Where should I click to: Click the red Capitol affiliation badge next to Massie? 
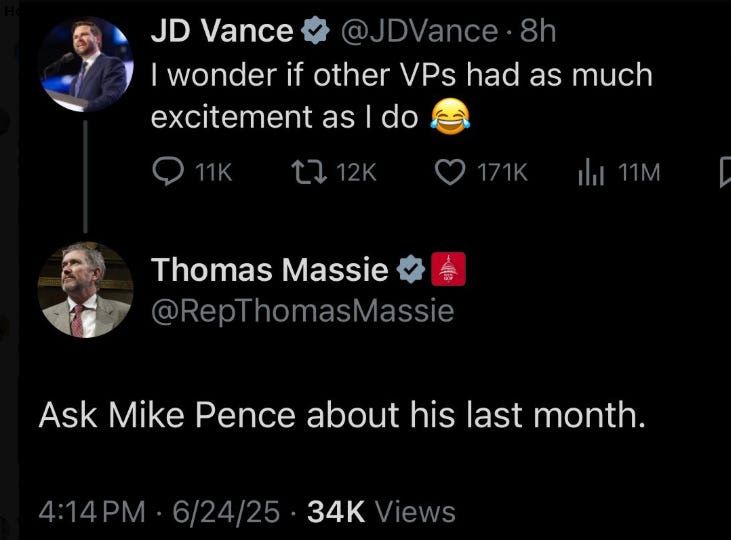[x=448, y=269]
